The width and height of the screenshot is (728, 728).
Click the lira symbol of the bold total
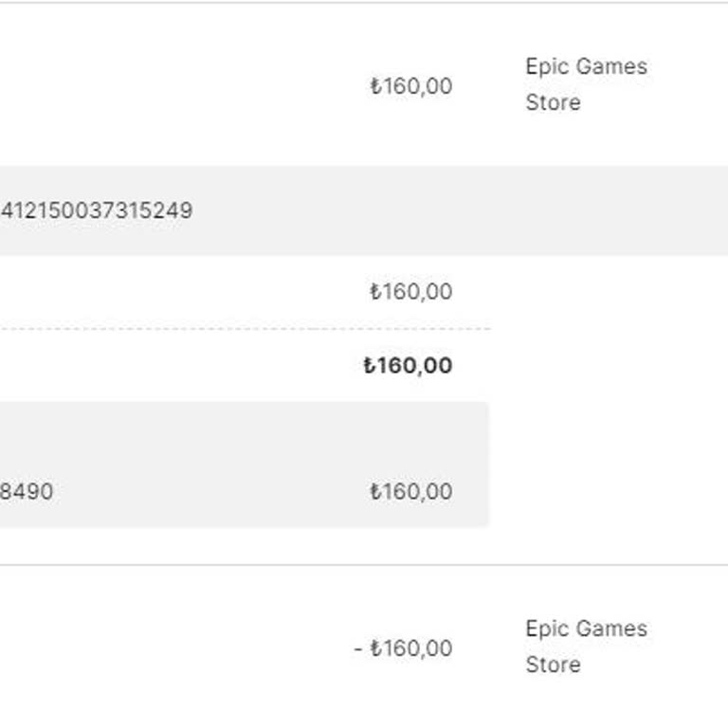(x=372, y=366)
